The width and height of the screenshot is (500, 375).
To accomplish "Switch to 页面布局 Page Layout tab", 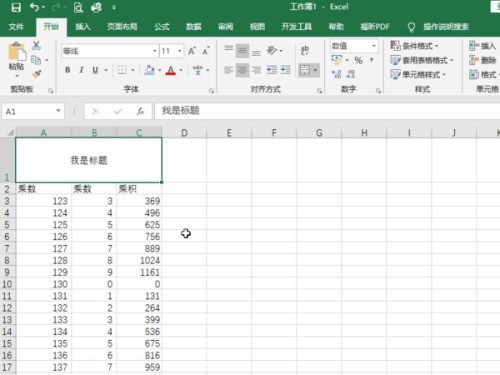I will pos(122,27).
